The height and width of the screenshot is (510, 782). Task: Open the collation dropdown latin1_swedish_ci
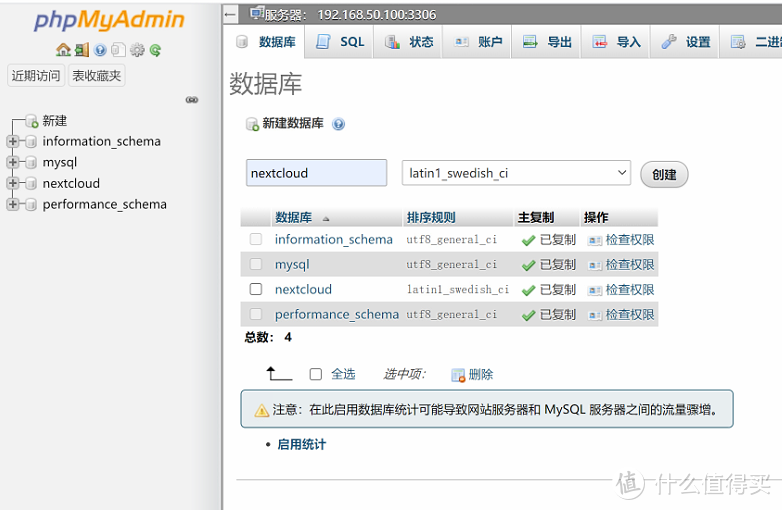coord(516,173)
